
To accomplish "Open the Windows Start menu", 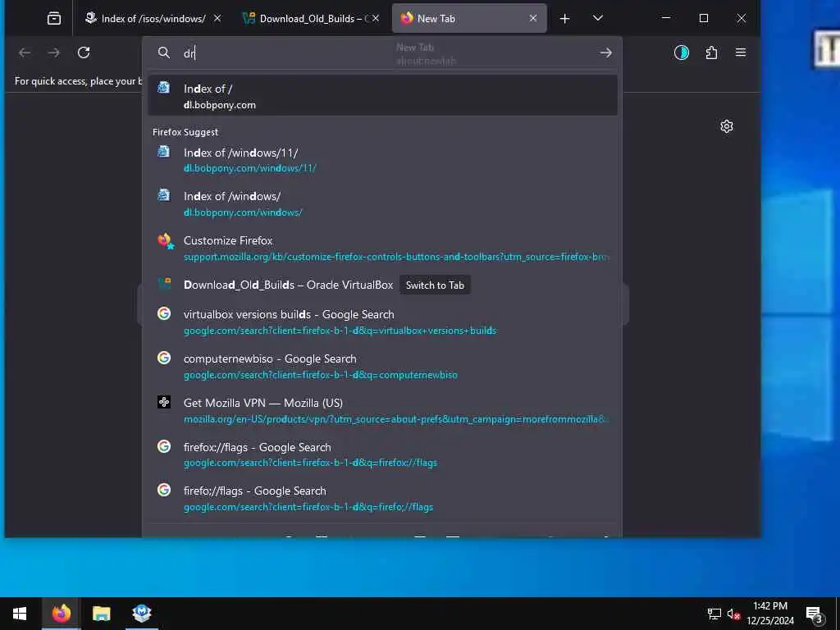I will coord(20,614).
